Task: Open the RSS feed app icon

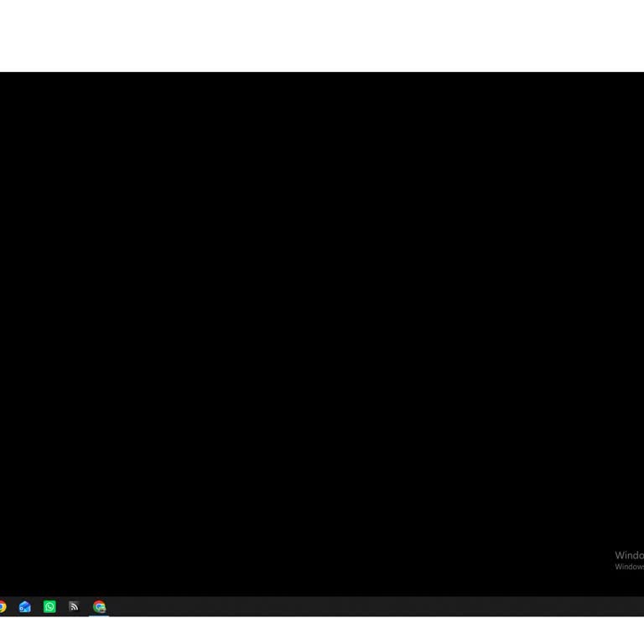Action: click(x=74, y=606)
